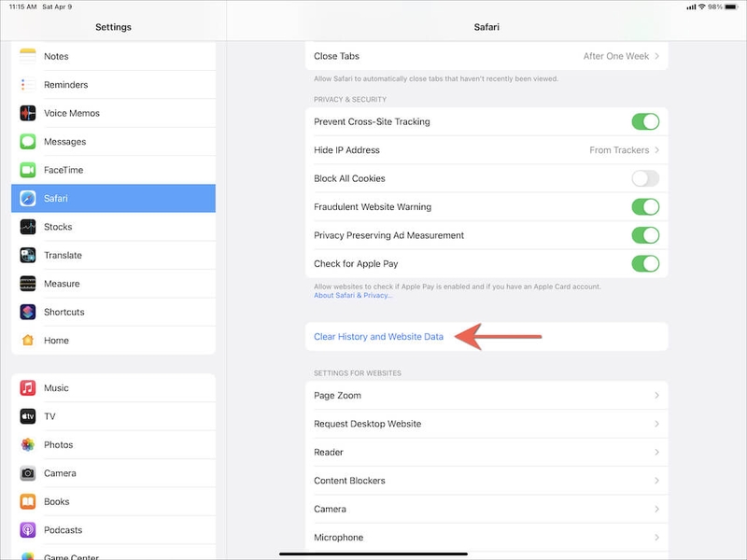Open the Music note icon
The height and width of the screenshot is (560, 747).
(x=28, y=387)
